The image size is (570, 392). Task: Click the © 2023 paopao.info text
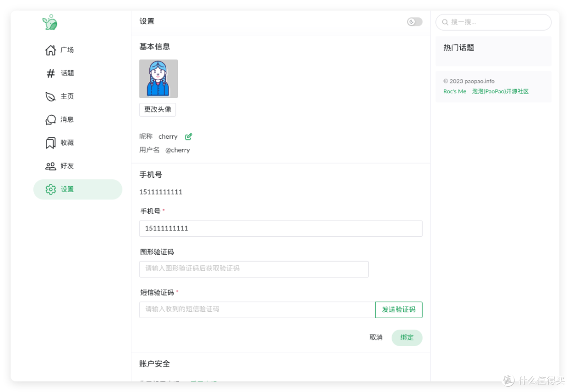pos(469,81)
